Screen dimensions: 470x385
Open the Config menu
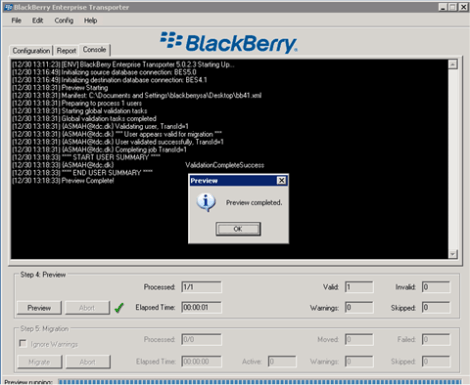[64, 21]
